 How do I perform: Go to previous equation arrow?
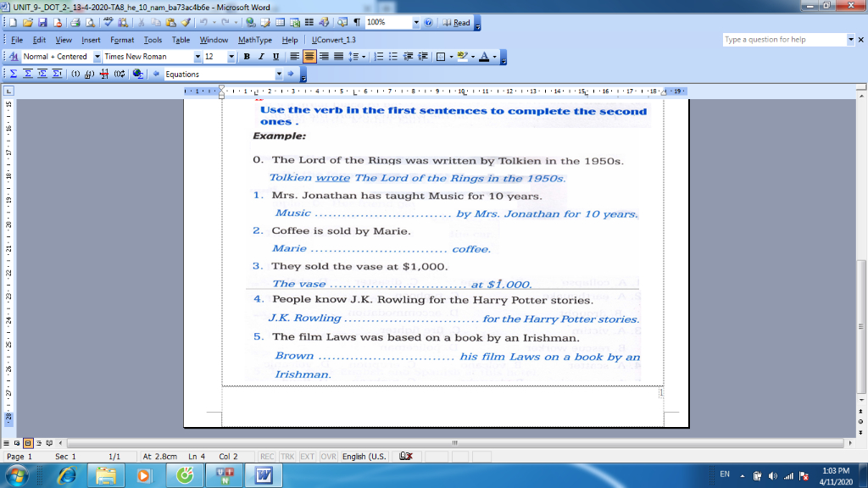156,74
